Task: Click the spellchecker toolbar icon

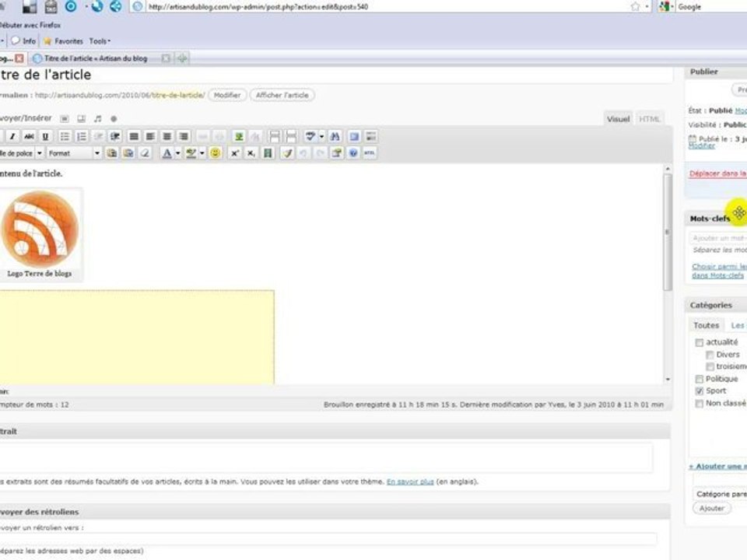Action: click(x=310, y=137)
